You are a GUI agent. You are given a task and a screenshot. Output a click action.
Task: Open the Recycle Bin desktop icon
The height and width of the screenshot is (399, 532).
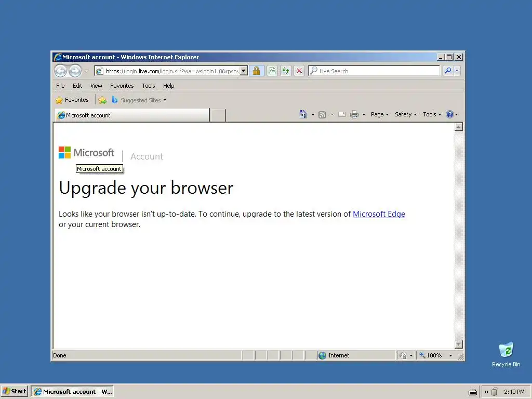pyautogui.click(x=506, y=354)
